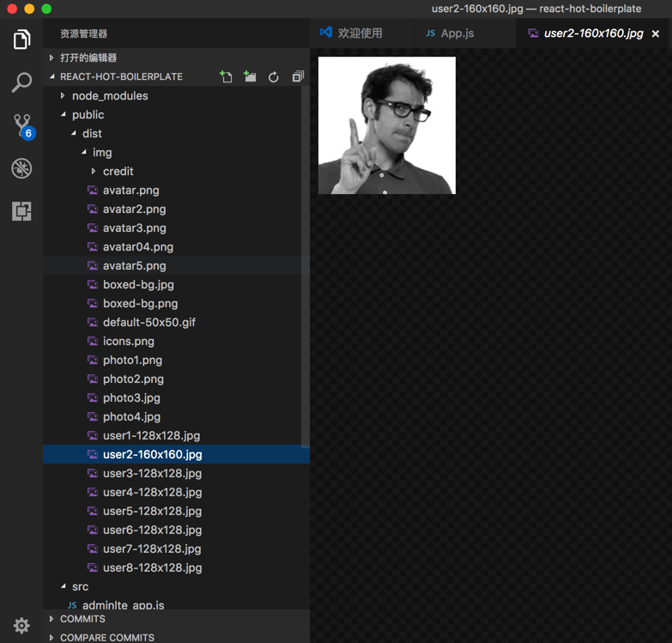This screenshot has height=643, width=672.
Task: Open photo2.png in the file tree
Action: point(176,379)
